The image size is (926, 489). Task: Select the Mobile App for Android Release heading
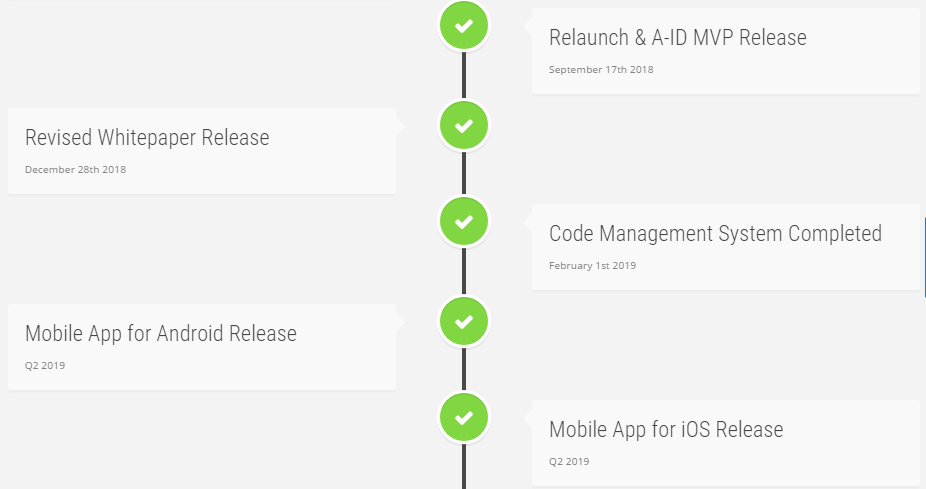tap(161, 334)
